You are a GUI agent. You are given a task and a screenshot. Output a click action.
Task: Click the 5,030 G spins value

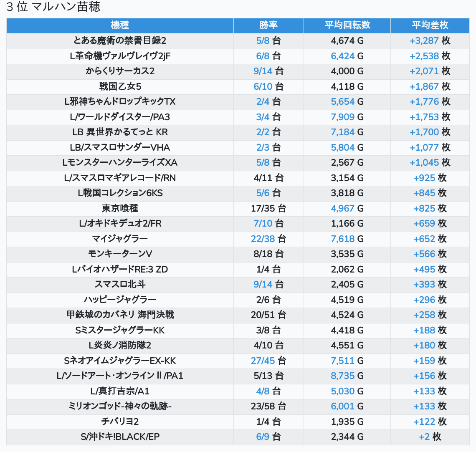point(347,391)
